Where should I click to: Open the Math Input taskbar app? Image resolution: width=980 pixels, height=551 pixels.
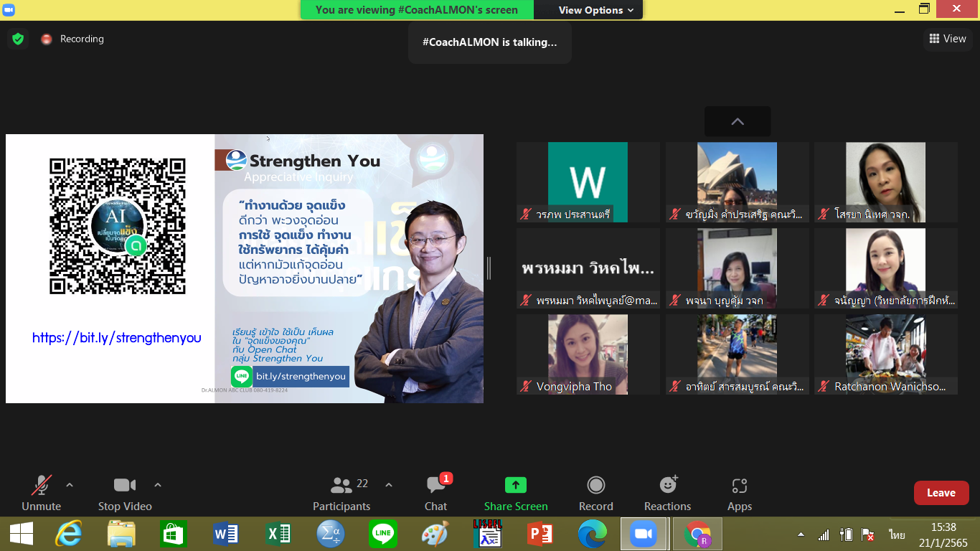(x=331, y=534)
